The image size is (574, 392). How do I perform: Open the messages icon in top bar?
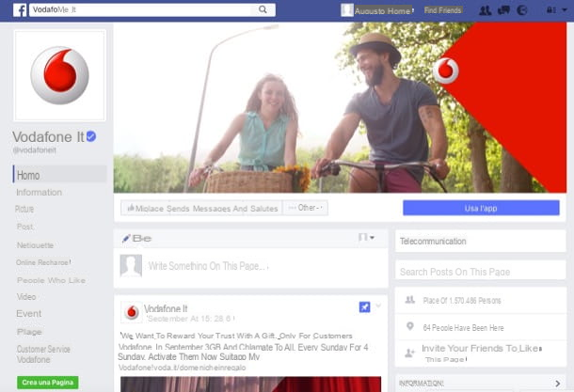point(503,10)
